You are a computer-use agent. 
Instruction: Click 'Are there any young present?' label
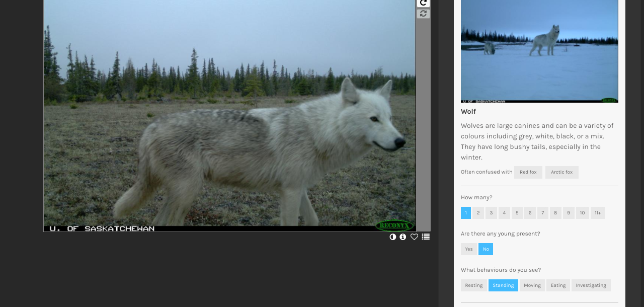[501, 234]
